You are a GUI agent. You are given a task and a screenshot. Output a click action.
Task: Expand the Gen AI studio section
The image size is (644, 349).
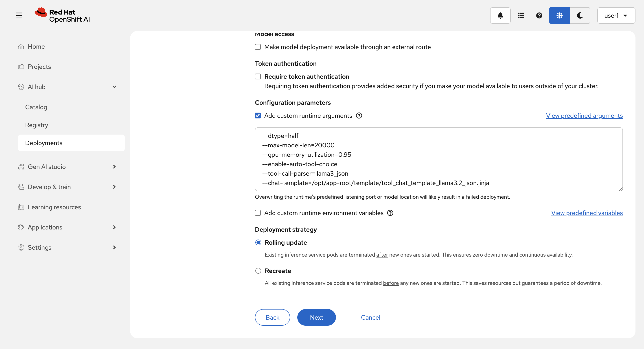(114, 167)
